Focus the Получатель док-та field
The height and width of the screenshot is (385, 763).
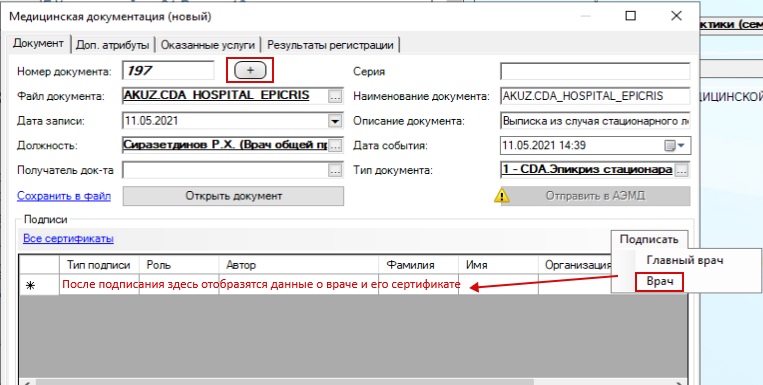click(x=226, y=170)
